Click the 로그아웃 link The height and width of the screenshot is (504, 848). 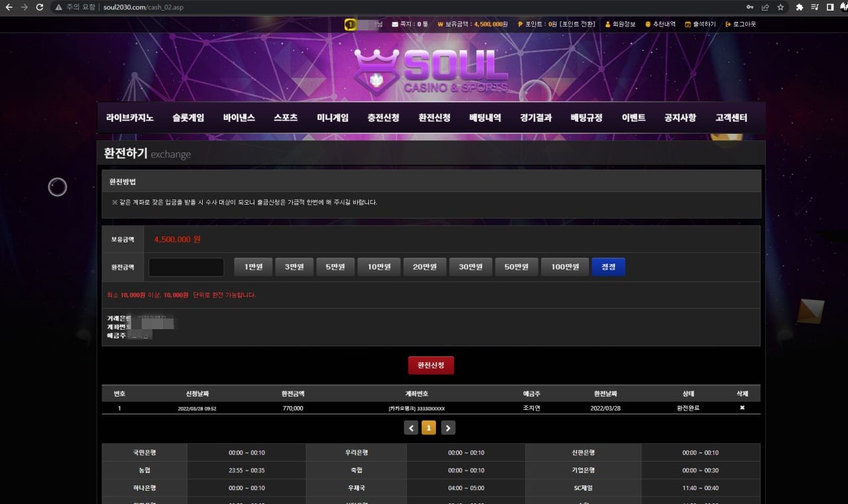[x=744, y=25]
